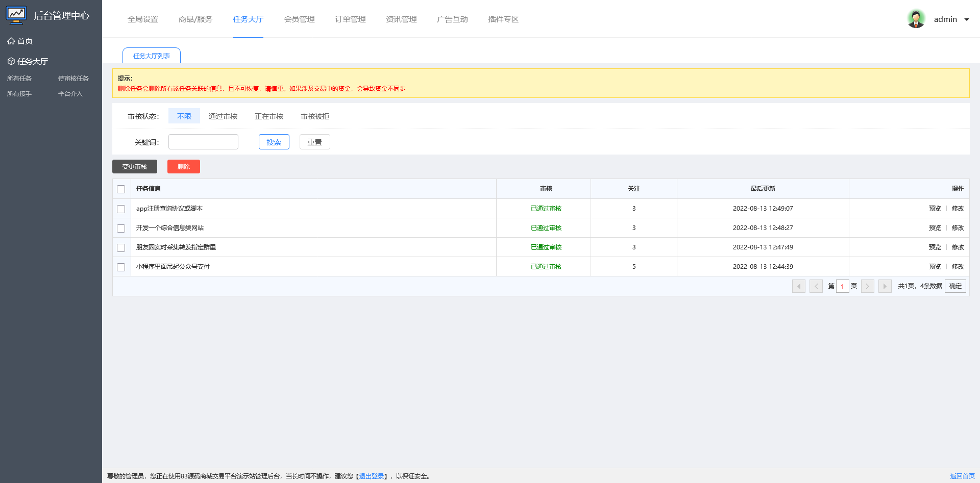Open the 广告互动 top menu
The image size is (980, 483).
452,19
